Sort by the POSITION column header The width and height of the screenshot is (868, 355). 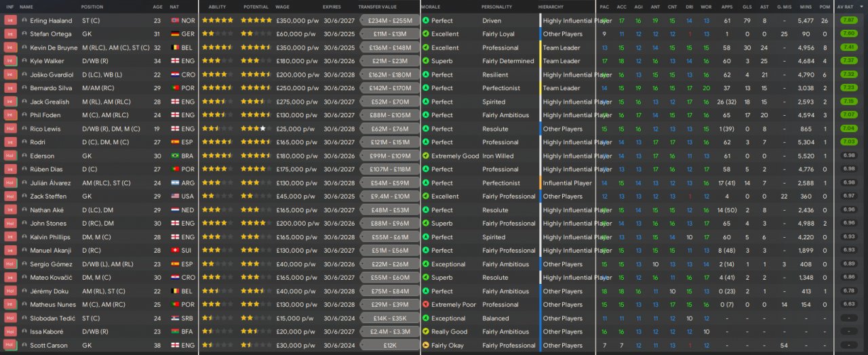pyautogui.click(x=92, y=6)
